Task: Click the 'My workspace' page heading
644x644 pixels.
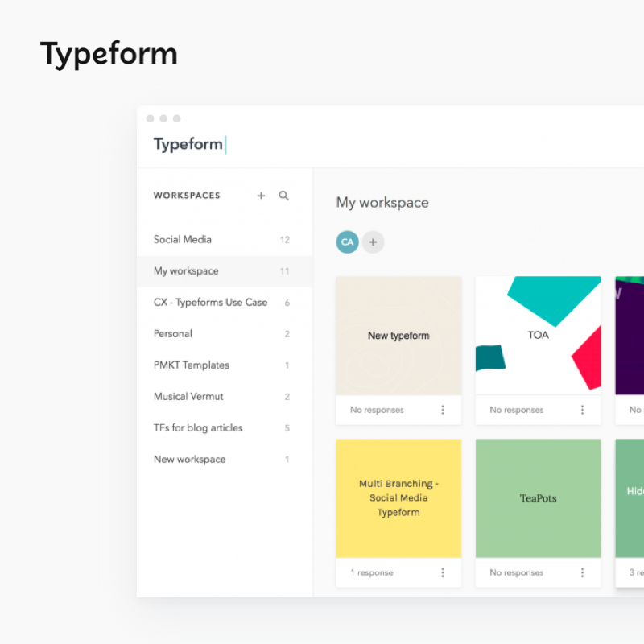Action: [382, 203]
